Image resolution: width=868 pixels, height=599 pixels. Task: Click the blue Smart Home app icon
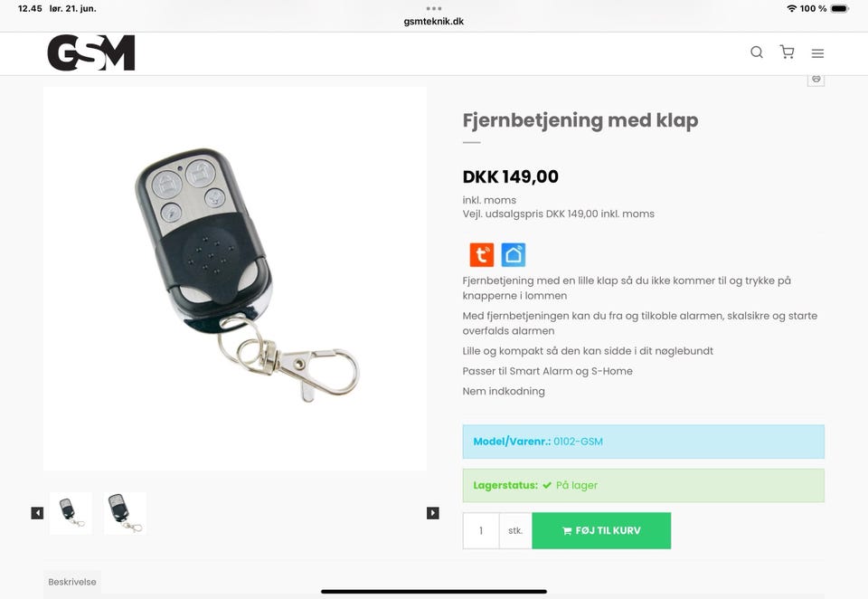click(x=514, y=254)
